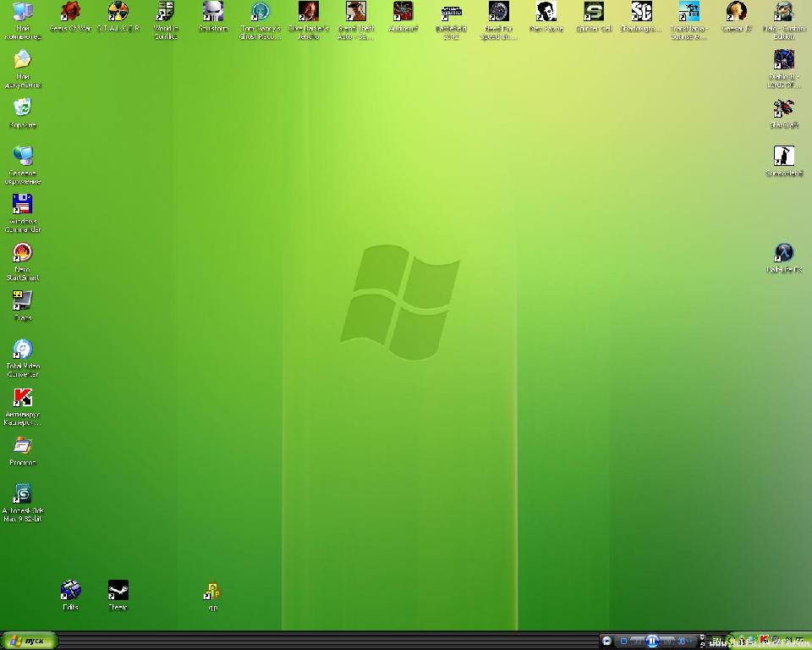Stop playback in taskbar media player
The width and height of the screenshot is (812, 650).
click(623, 642)
